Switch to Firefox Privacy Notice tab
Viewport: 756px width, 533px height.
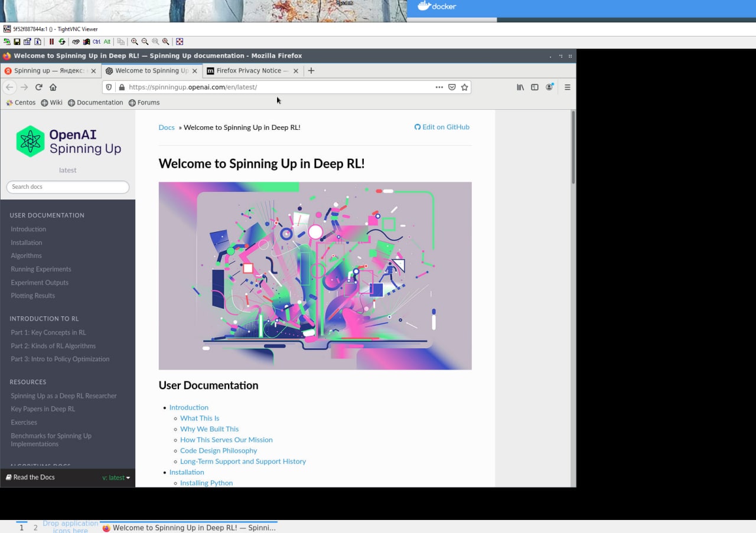coord(252,70)
